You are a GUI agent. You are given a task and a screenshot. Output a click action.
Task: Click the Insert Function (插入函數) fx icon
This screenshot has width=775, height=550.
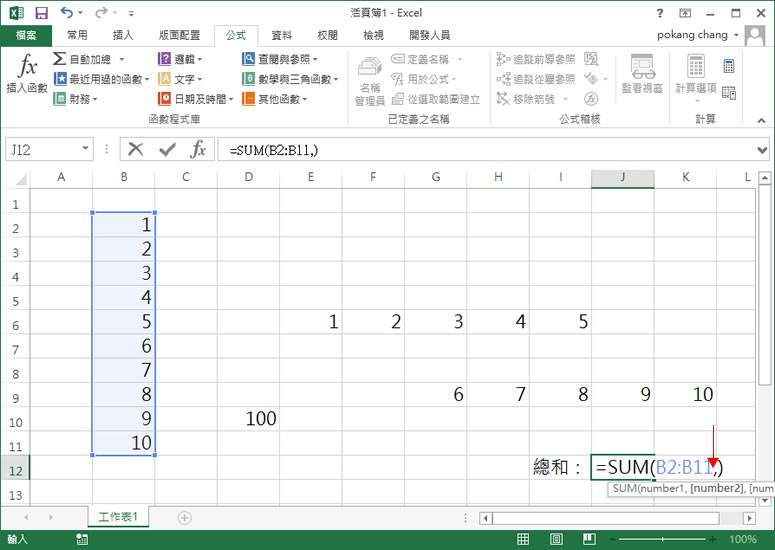point(27,67)
